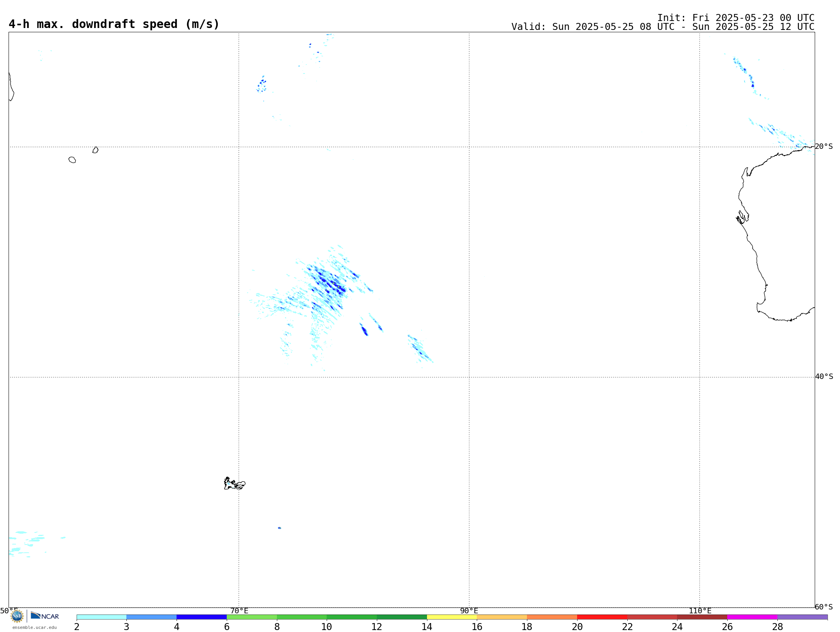The width and height of the screenshot is (840, 632).
Task: Click the orange 18–20 colorbar swatch
Action: click(552, 617)
